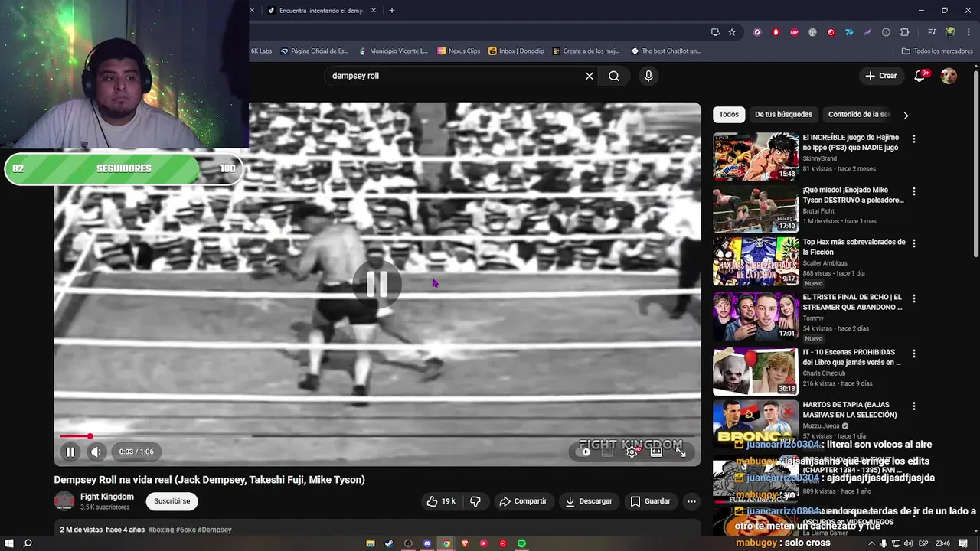Open options for 'HARTOS DE TAPIA' video

[x=913, y=406]
